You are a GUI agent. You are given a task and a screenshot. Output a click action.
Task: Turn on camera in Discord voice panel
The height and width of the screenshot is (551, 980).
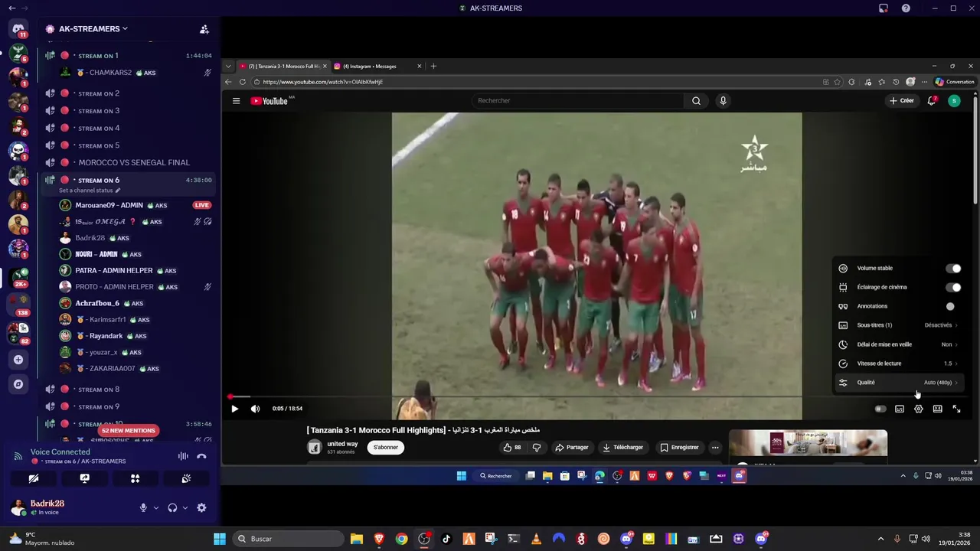pos(34,478)
